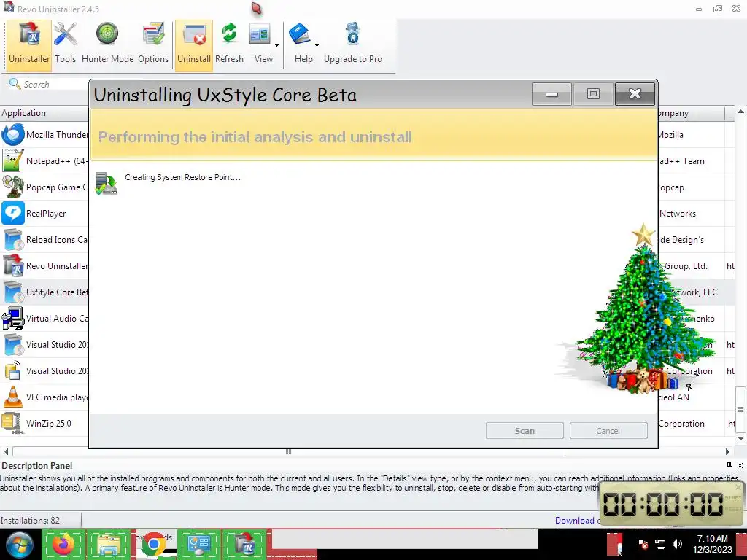Expand the Help dropdown arrow

[x=317, y=46]
